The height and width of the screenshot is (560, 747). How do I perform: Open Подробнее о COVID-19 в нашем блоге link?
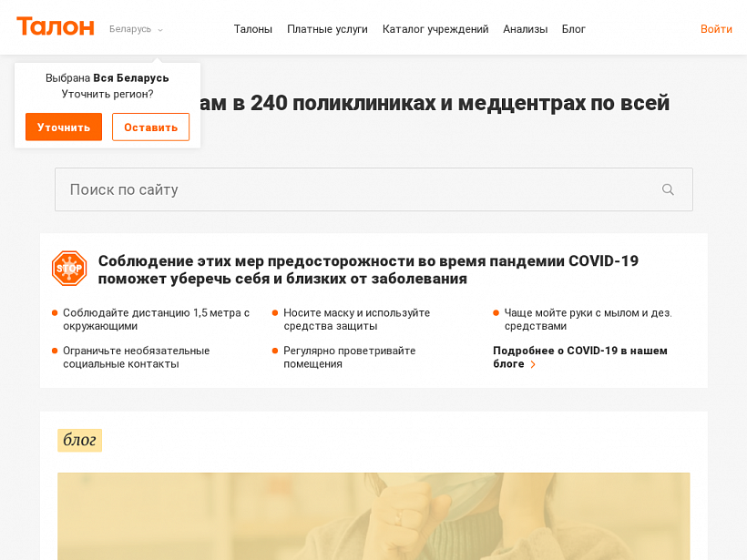tap(579, 357)
